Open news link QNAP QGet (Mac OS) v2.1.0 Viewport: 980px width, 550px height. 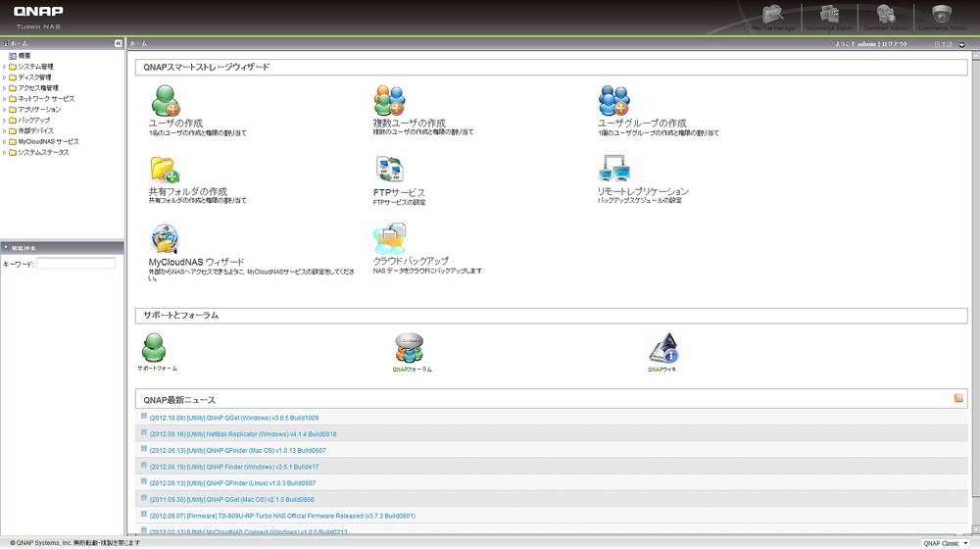tap(232, 499)
